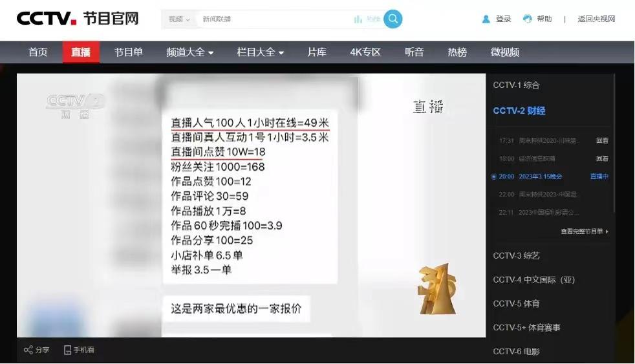Open the 热榜 bar-chart icon in search box
Viewport: 635px width, 364px height.
[358, 19]
